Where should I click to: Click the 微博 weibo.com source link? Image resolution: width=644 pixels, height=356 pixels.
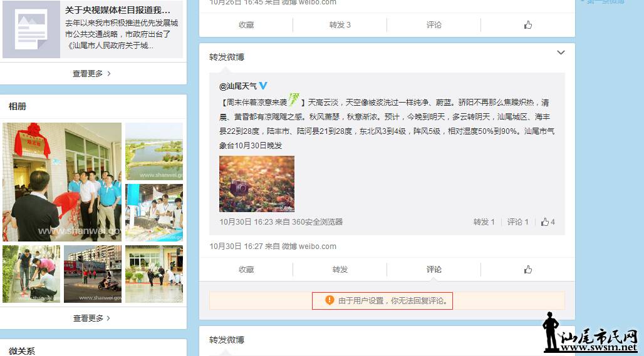tap(309, 247)
